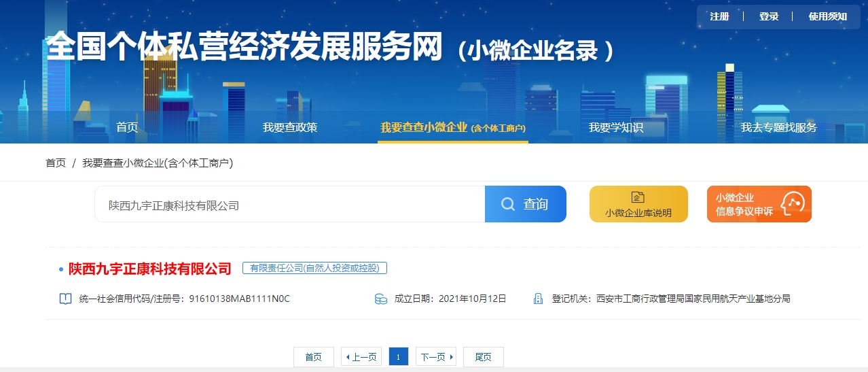Viewport: 868px width, 372px height.
Task: Click the 信息争议申诉 head icon
Action: (x=793, y=203)
